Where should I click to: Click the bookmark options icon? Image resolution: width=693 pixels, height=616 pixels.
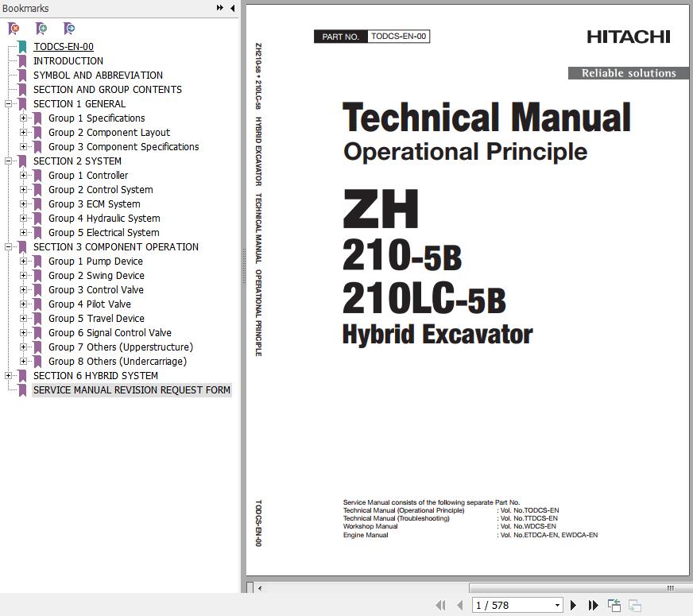pos(69,29)
